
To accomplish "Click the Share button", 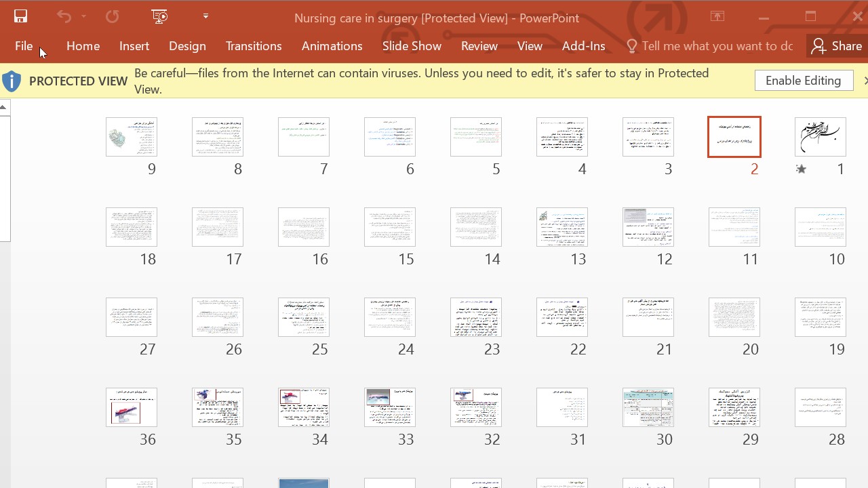I will pos(837,46).
